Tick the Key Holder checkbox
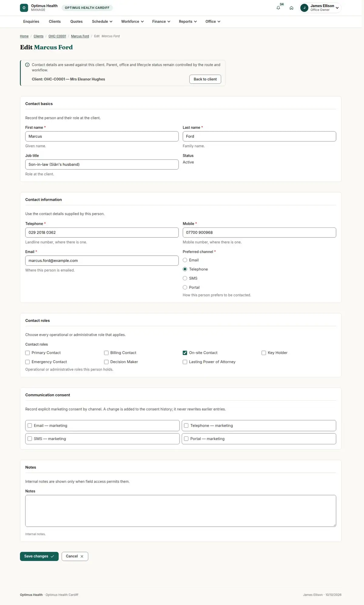This screenshot has width=364, height=605. tap(264, 353)
